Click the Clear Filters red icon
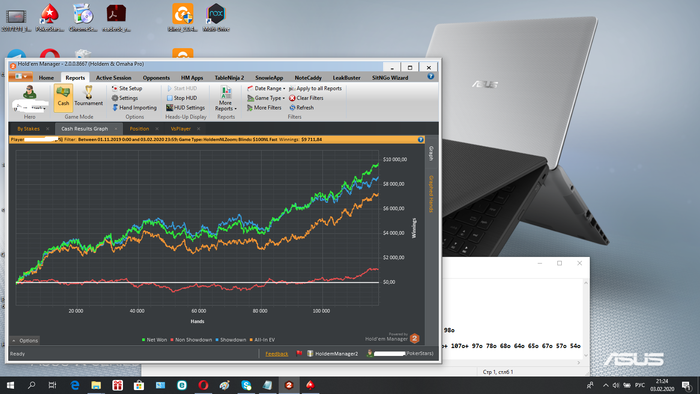 pyautogui.click(x=292, y=98)
